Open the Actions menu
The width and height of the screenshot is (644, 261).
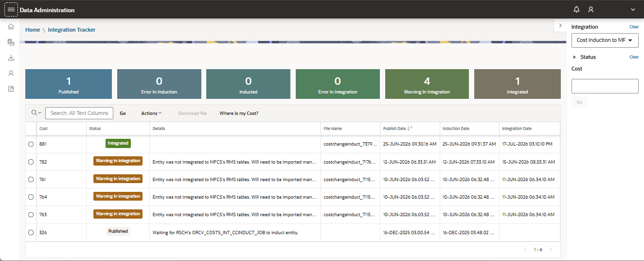pos(151,113)
